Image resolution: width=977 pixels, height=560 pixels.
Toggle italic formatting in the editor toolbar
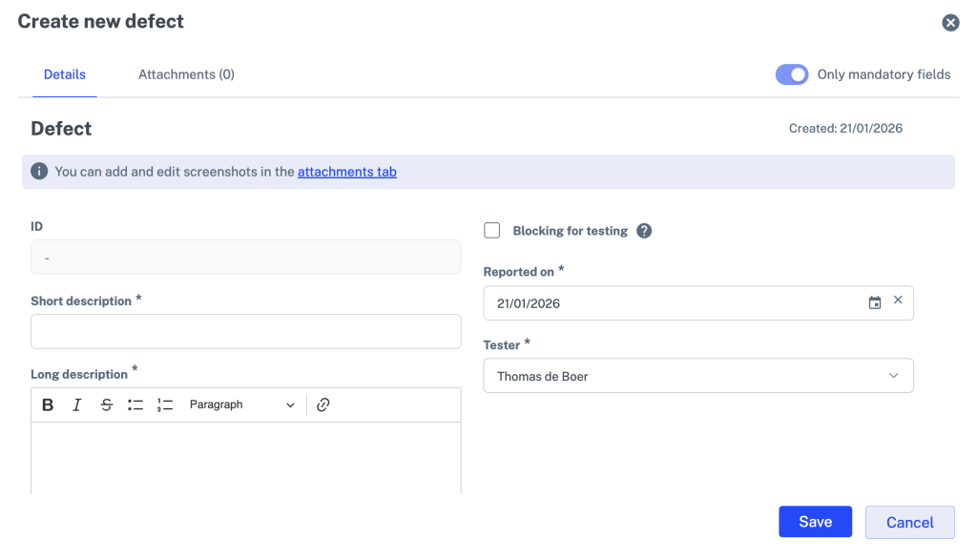click(x=77, y=405)
